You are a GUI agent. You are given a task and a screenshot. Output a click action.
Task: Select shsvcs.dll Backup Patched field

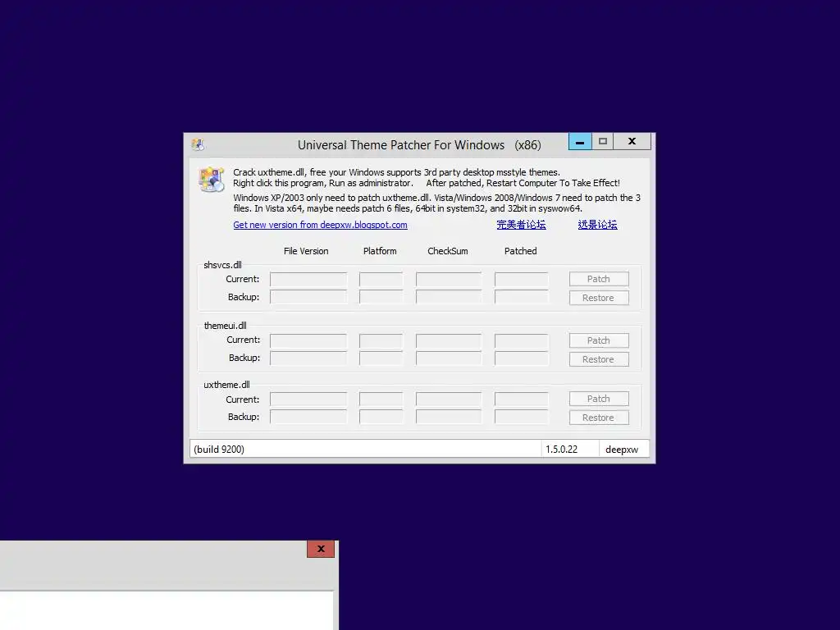pos(521,297)
